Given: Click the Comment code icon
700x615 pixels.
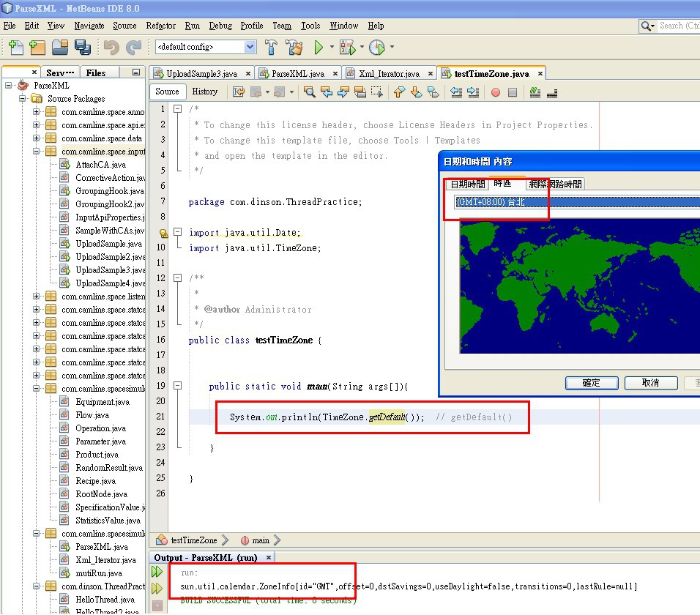Looking at the screenshot, I should tap(535, 92).
